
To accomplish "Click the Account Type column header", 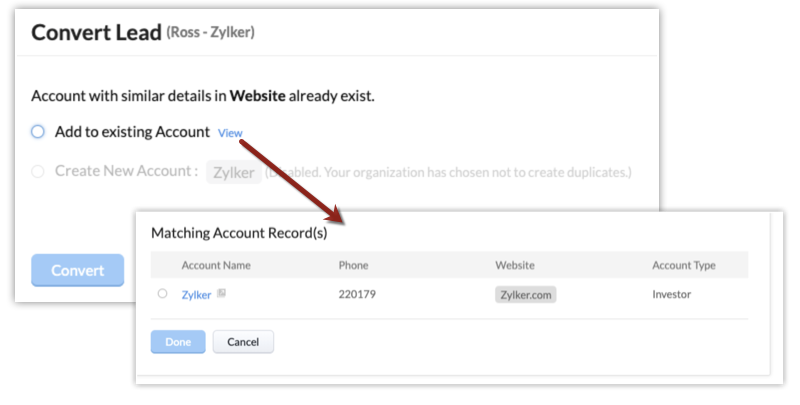I will [x=684, y=266].
